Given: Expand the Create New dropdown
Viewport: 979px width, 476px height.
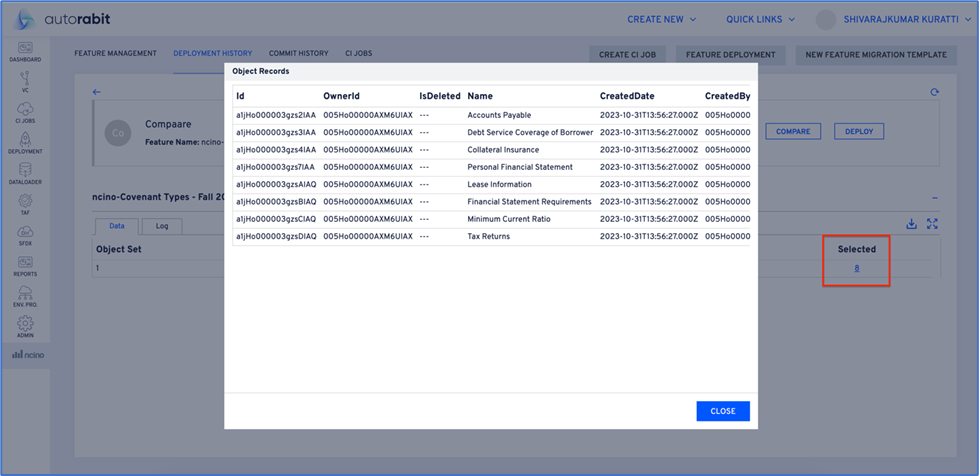Looking at the screenshot, I should [x=661, y=19].
